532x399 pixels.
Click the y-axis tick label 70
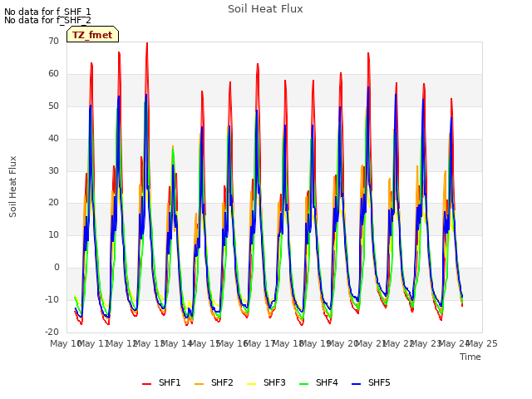click(53, 41)
